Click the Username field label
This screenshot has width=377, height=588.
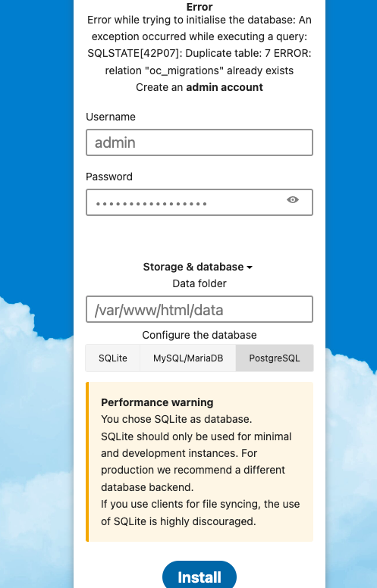[111, 117]
